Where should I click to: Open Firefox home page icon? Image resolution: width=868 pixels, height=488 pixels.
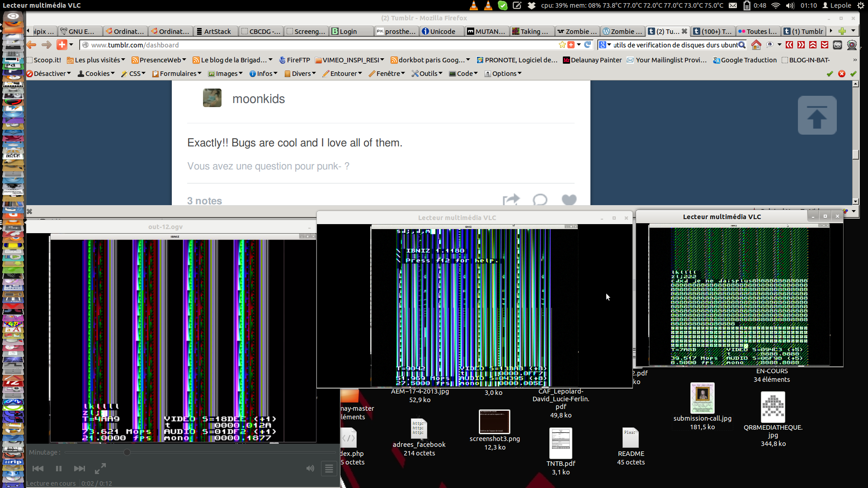[x=756, y=45]
